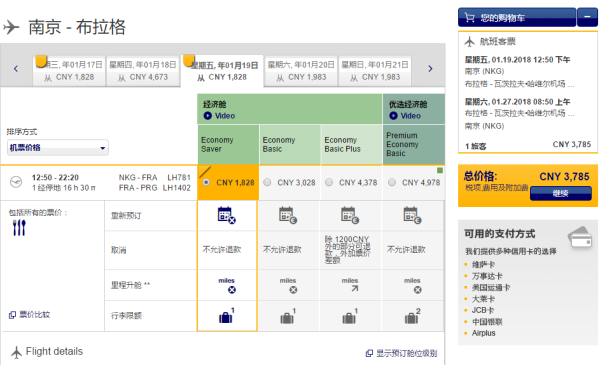This screenshot has height=365, width=600.
Task: Click Economy Basic Plus baggage icon
Action: [350, 316]
